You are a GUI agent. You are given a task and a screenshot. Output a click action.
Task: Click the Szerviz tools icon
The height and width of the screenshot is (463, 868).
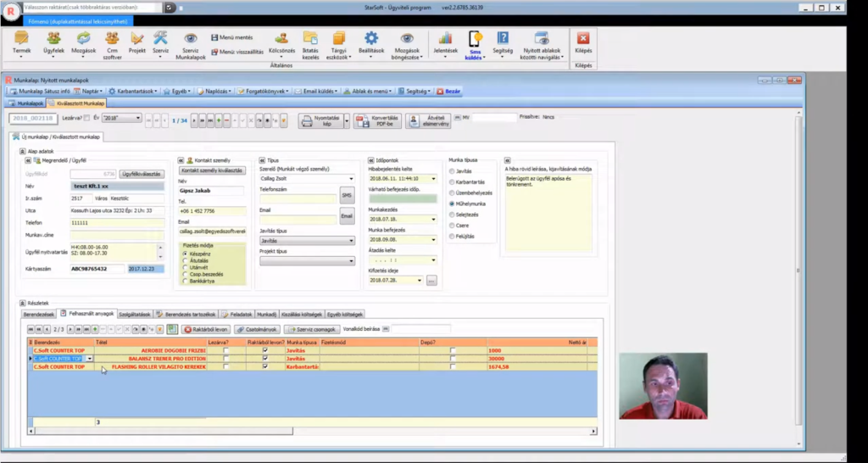160,38
